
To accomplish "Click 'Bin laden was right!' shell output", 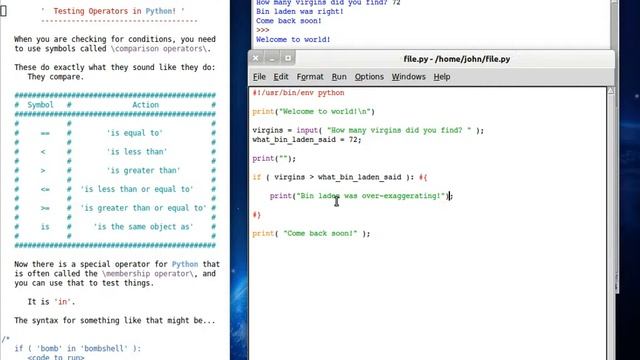I will click(x=300, y=11).
